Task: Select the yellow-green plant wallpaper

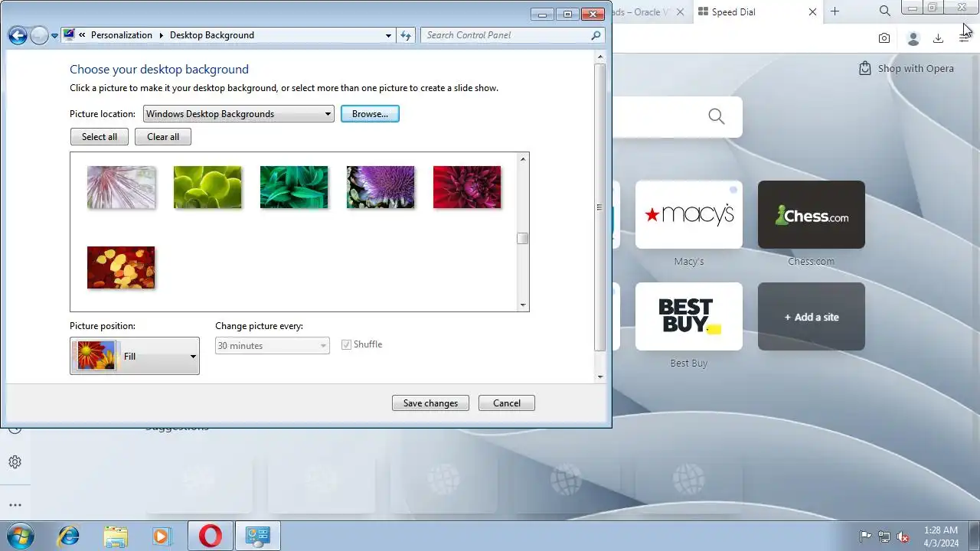Action: tap(207, 187)
